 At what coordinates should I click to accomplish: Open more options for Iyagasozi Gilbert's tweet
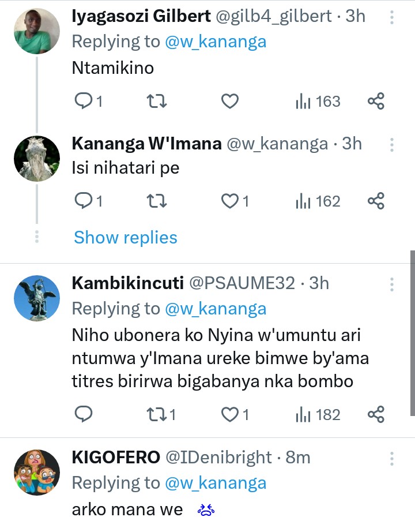(391, 17)
